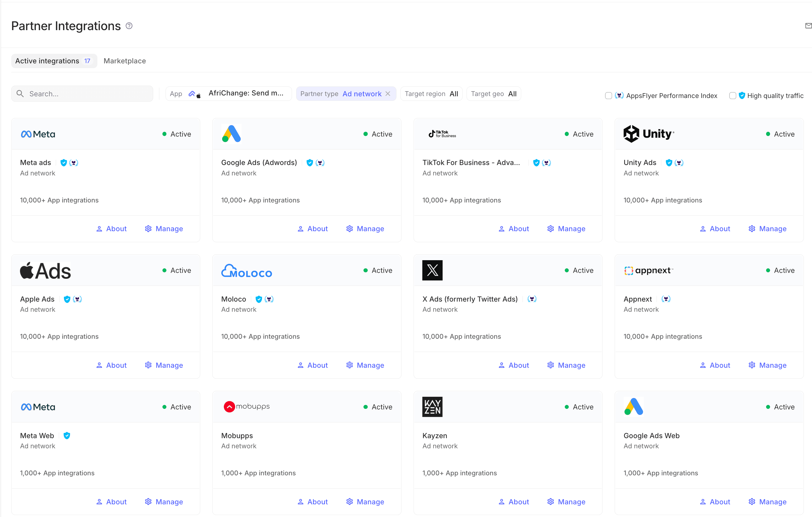This screenshot has width=812, height=517.
Task: Click the Meta logo on Meta Web card
Action: coord(38,407)
